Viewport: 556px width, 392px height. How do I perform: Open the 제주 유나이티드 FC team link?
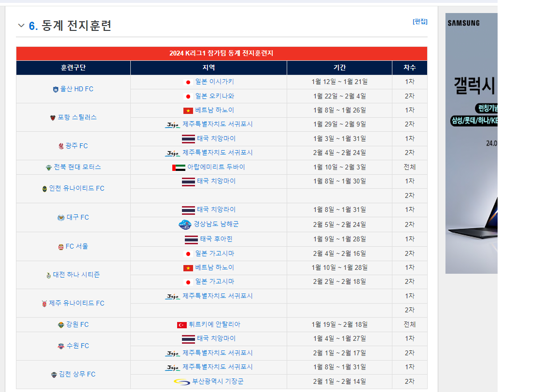coord(77,303)
